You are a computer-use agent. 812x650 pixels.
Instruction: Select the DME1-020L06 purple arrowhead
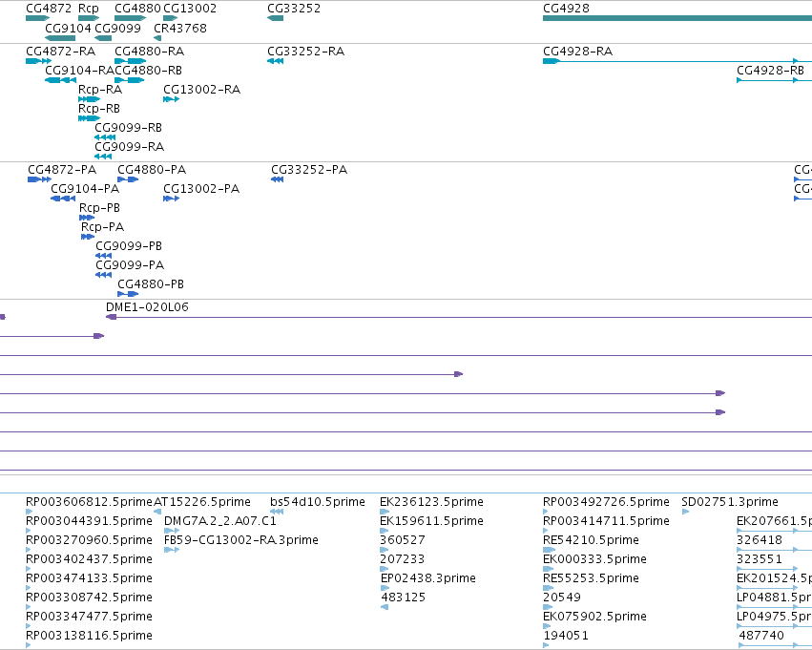pos(111,317)
